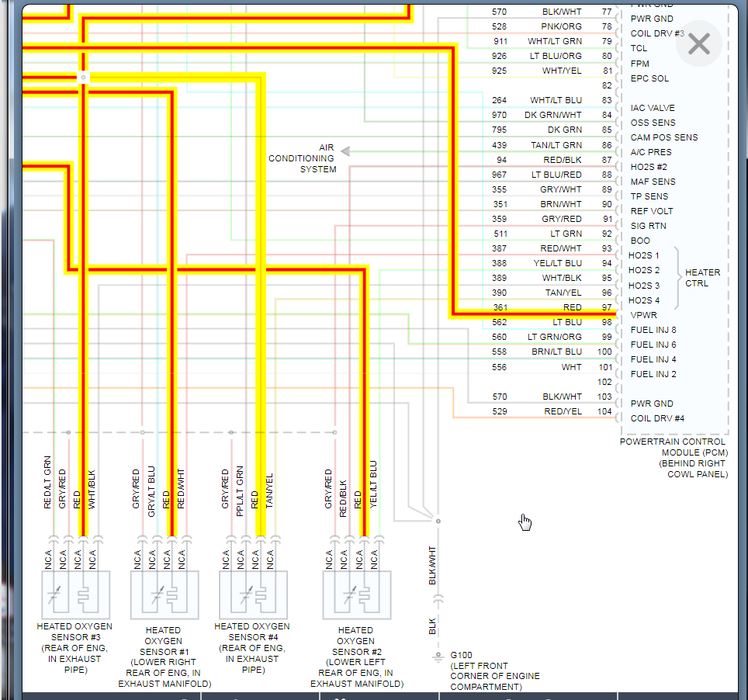Viewport: 748px width, 700px height.
Task: Click the PNK/ORG wire color at pin 78
Action: point(561,26)
